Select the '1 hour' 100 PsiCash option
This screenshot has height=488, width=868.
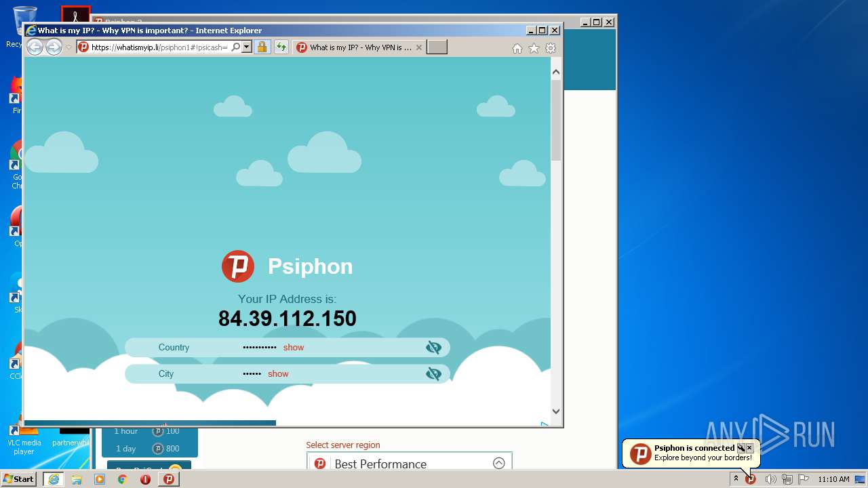149,431
